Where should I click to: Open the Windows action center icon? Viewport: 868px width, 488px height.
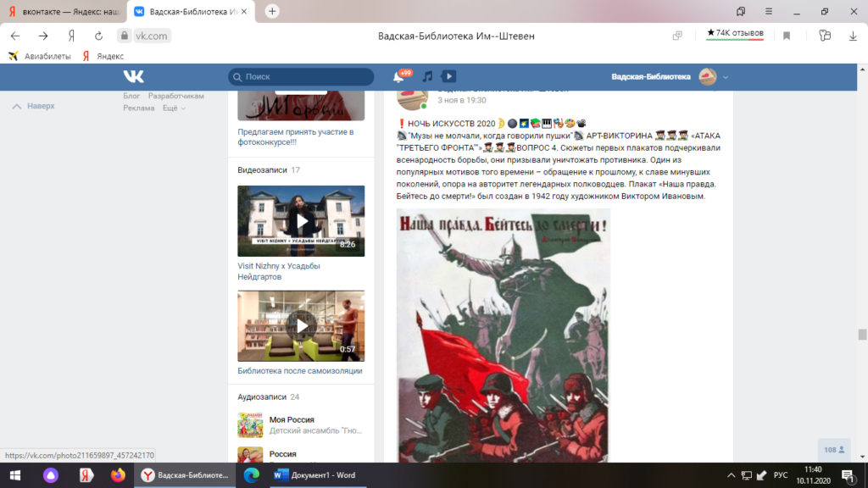point(848,475)
